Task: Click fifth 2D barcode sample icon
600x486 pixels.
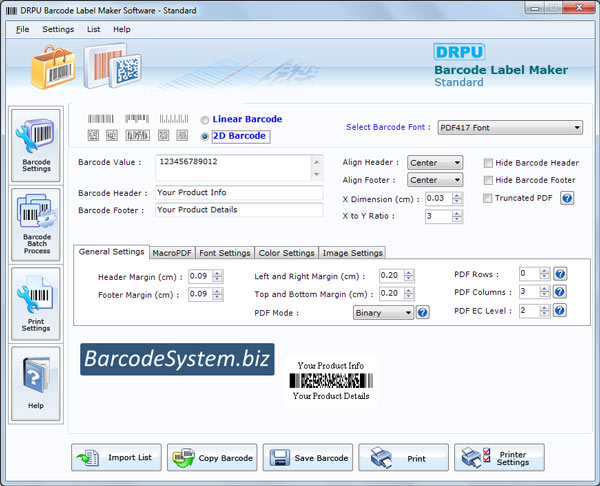Action: coord(182,135)
